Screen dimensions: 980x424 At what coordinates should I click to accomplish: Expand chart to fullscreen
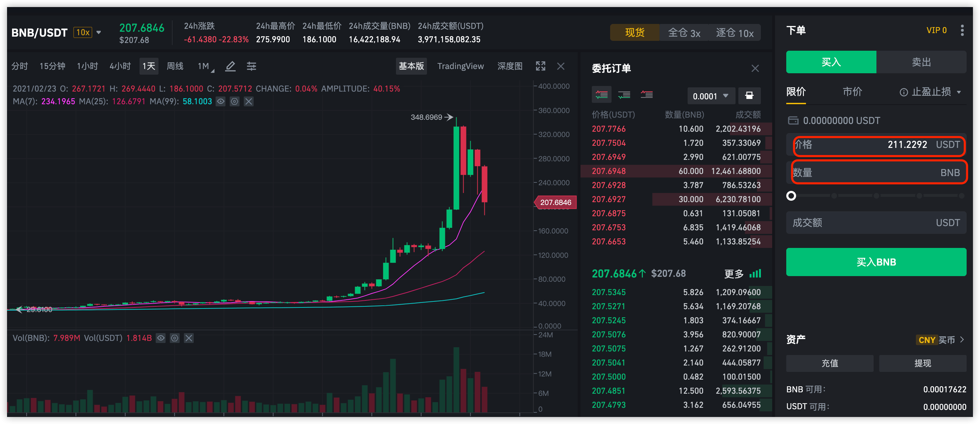coord(541,66)
